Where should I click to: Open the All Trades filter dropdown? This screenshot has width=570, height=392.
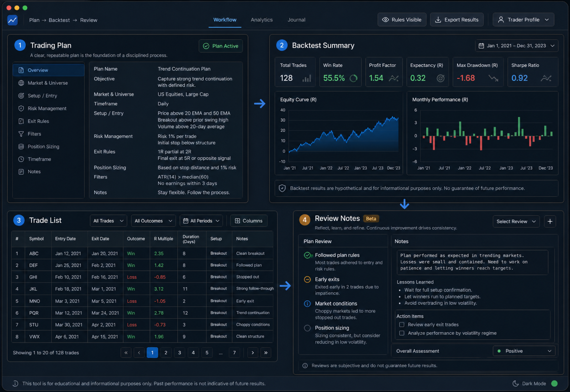pos(109,221)
